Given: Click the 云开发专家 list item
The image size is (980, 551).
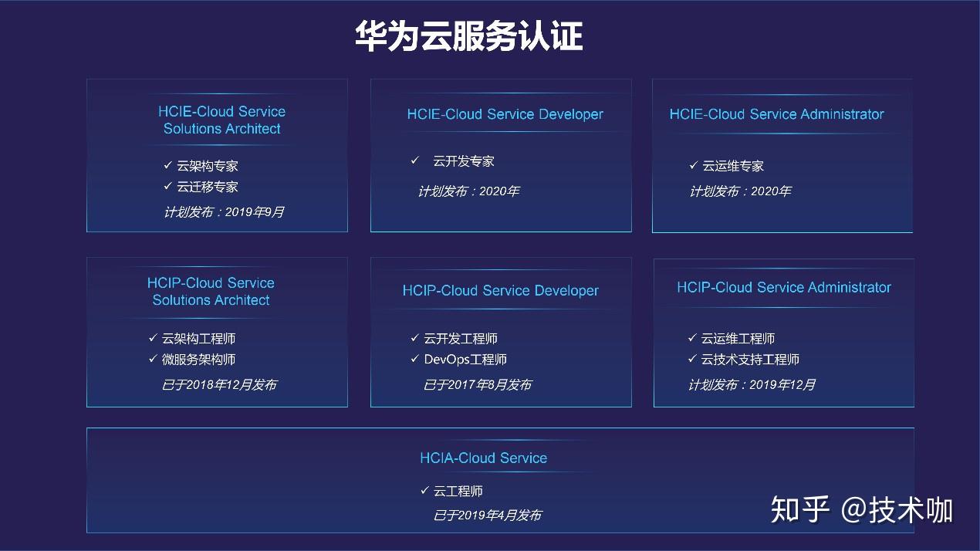Looking at the screenshot, I should (464, 161).
